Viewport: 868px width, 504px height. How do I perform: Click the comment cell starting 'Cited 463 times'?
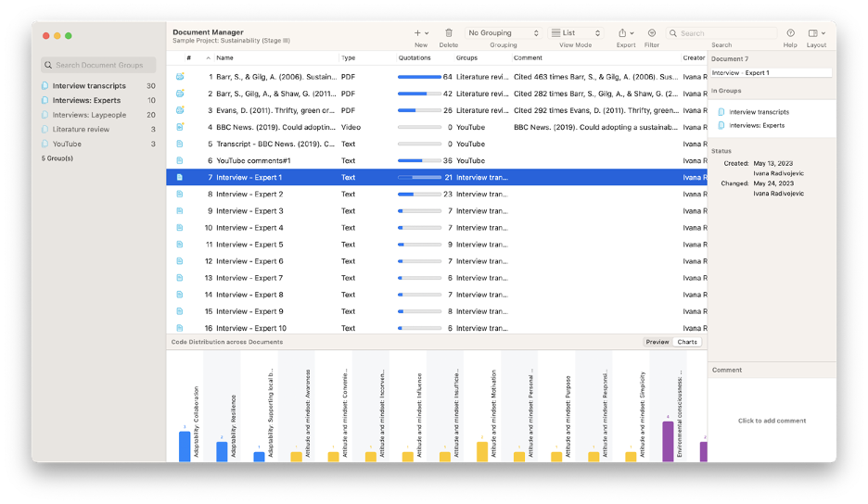[x=595, y=77]
